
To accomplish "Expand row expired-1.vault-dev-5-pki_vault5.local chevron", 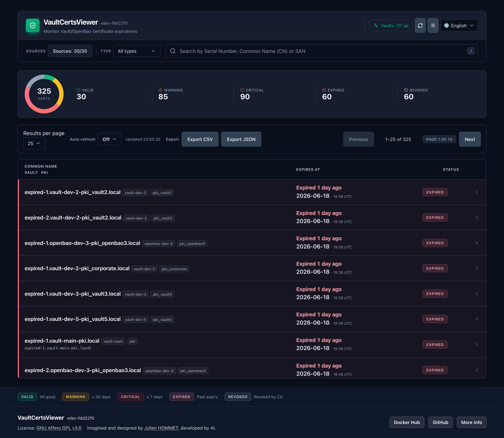I will pos(476,319).
